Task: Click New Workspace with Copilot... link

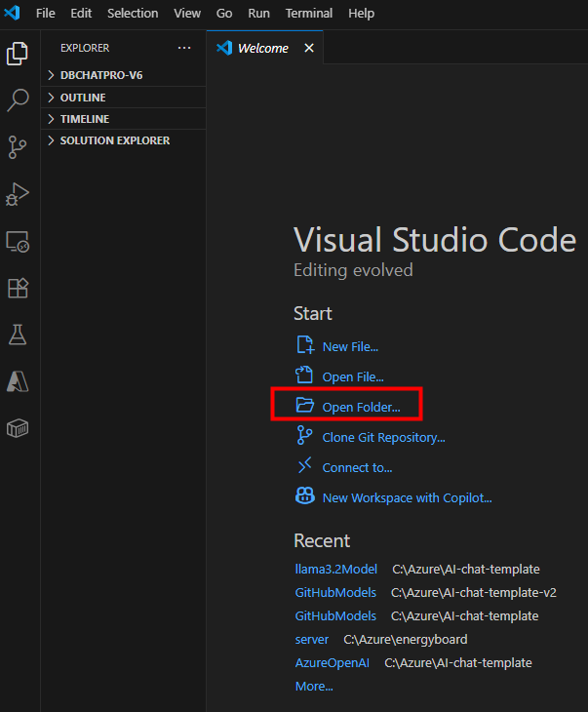Action: [407, 498]
